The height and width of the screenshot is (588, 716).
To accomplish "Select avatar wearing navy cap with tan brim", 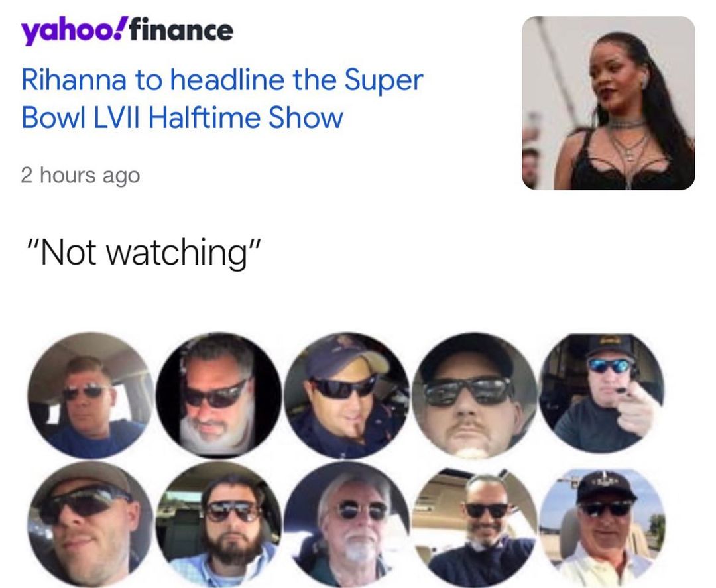I will [347, 395].
